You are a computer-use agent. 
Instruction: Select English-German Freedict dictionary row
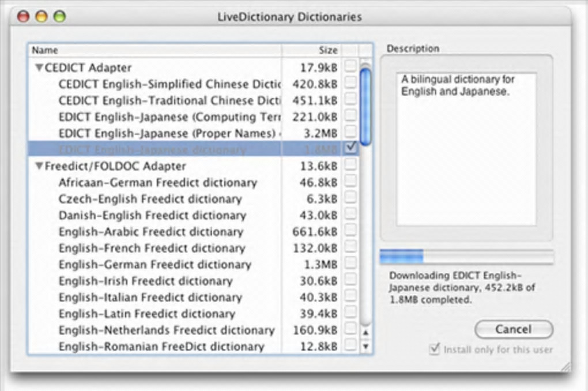[193, 265]
